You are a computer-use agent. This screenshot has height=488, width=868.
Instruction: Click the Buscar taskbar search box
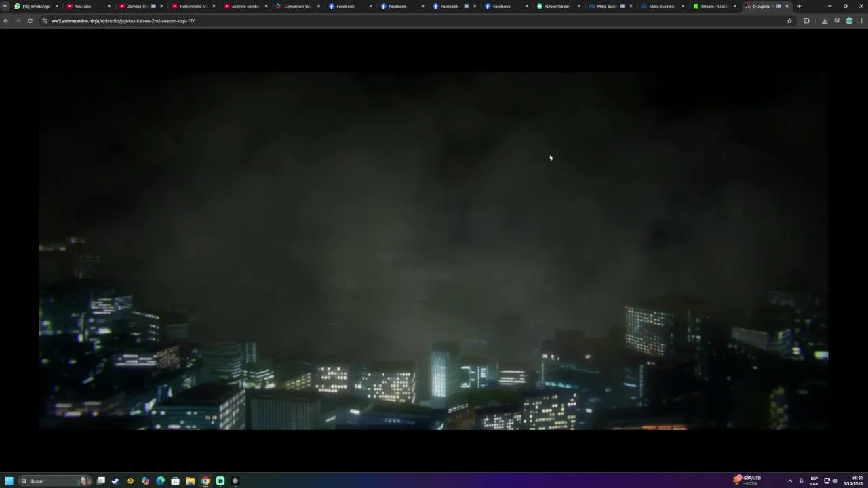click(x=56, y=481)
